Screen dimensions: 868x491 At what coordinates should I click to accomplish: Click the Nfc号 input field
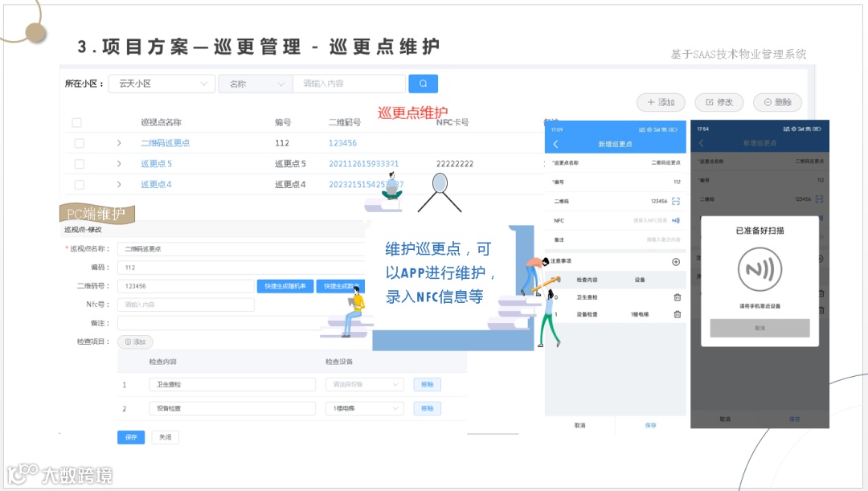point(186,305)
